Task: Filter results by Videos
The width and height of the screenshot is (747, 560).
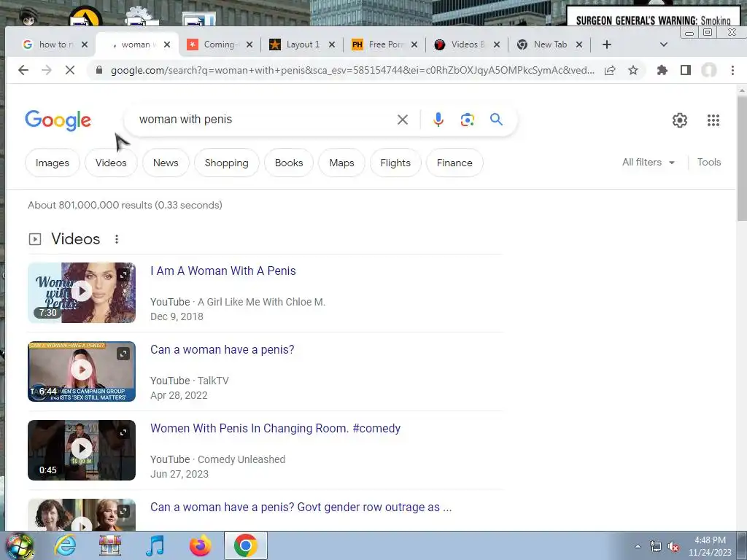Action: (x=111, y=163)
